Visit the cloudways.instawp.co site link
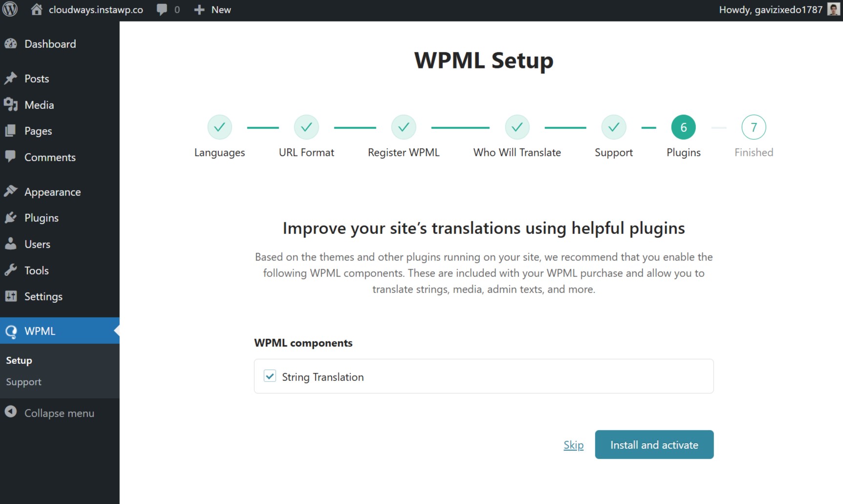The width and height of the screenshot is (843, 504). click(96, 10)
